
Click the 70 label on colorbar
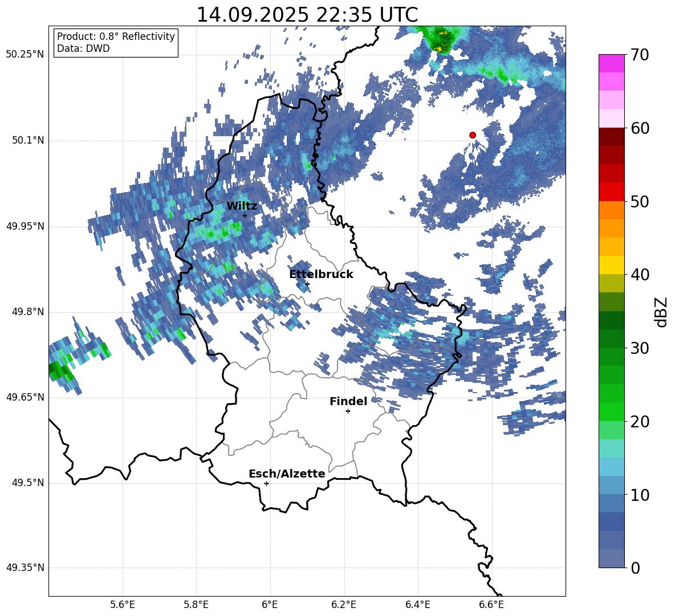point(640,55)
